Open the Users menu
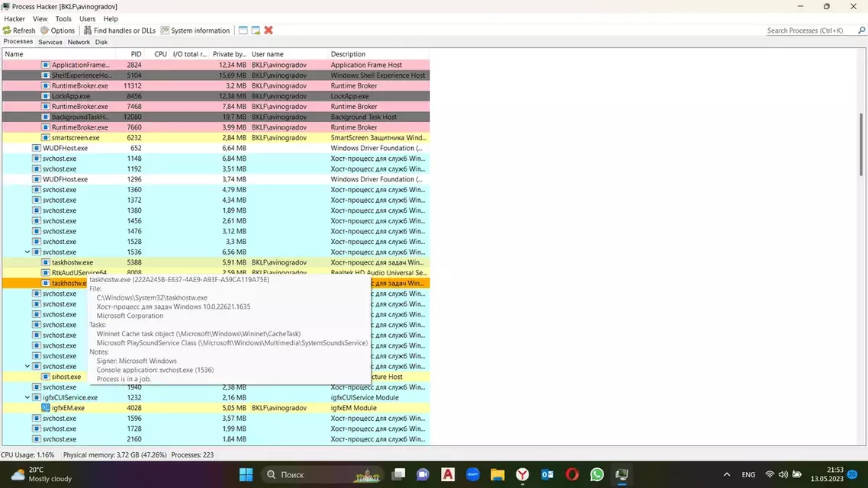This screenshot has height=488, width=868. tap(88, 19)
